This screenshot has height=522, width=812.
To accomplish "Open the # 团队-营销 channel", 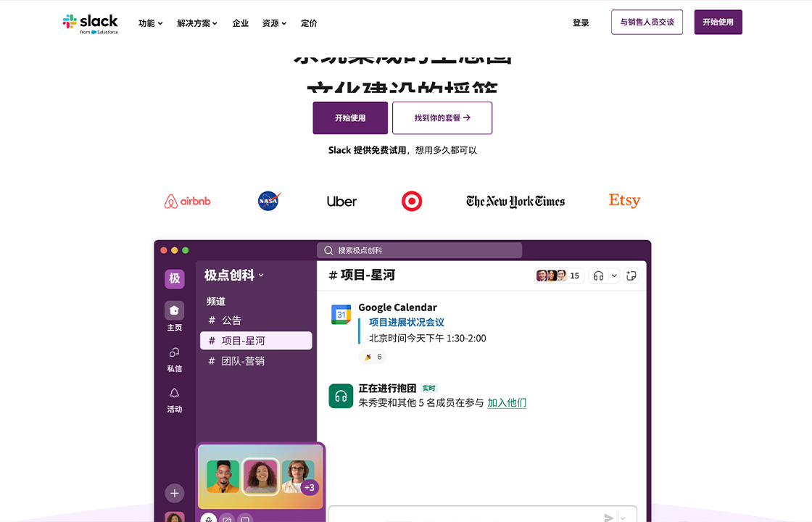I will 236,361.
